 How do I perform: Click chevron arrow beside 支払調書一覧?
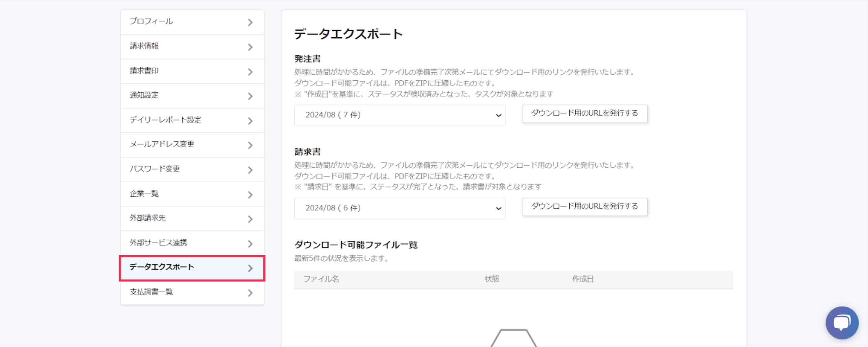[x=250, y=293]
